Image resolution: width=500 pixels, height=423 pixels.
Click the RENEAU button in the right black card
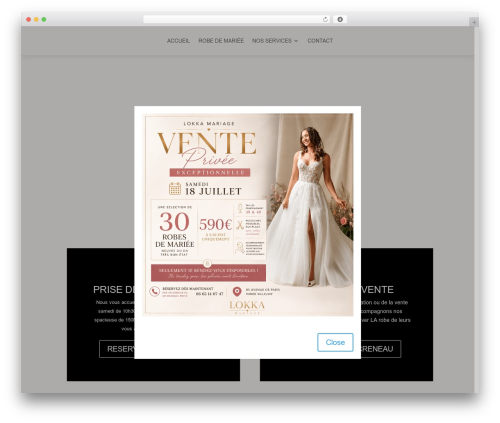point(381,349)
